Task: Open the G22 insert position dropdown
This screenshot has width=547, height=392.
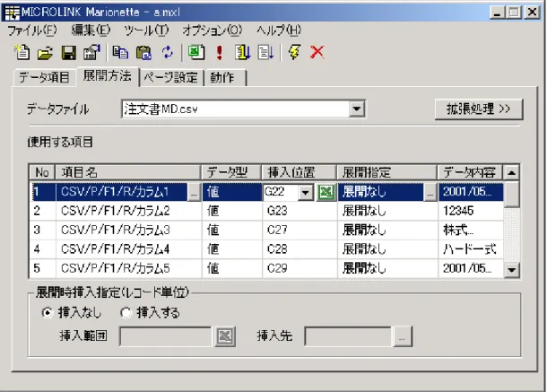Action: click(306, 192)
